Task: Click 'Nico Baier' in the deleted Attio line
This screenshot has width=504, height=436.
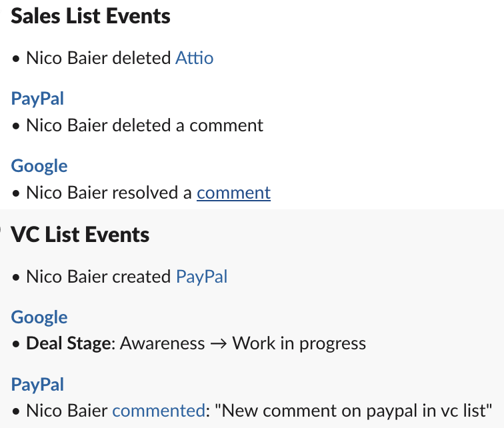Action: click(67, 58)
